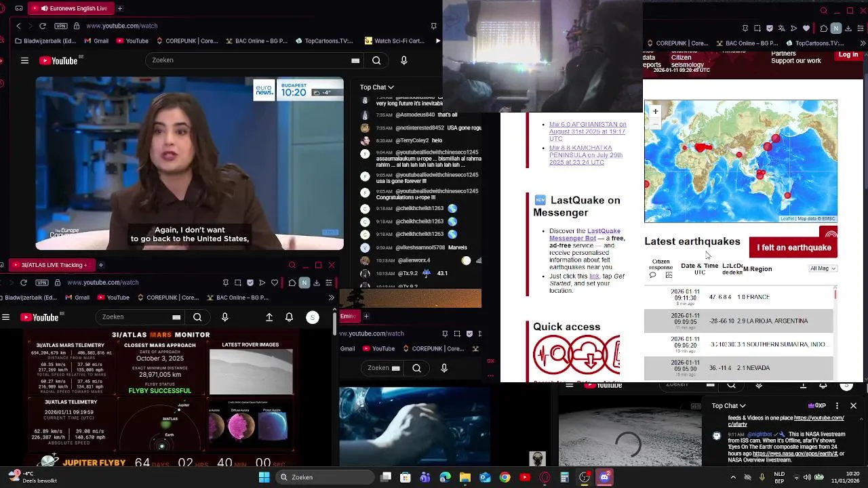Open Windows Start menu

tap(264, 477)
